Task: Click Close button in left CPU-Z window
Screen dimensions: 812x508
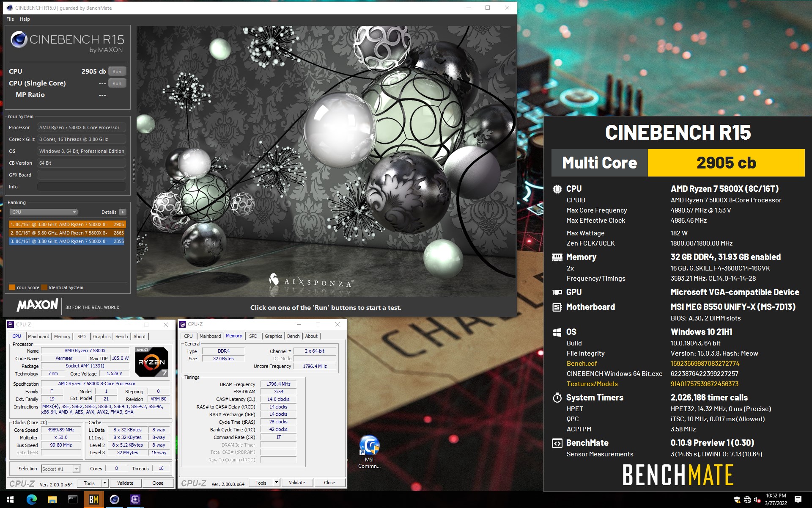Action: click(158, 483)
